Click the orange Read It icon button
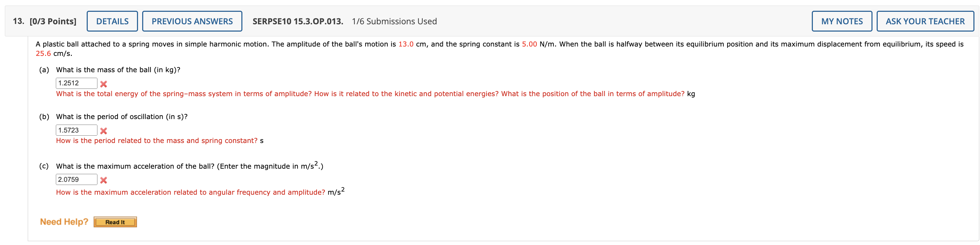The height and width of the screenshot is (245, 980). 115,222
